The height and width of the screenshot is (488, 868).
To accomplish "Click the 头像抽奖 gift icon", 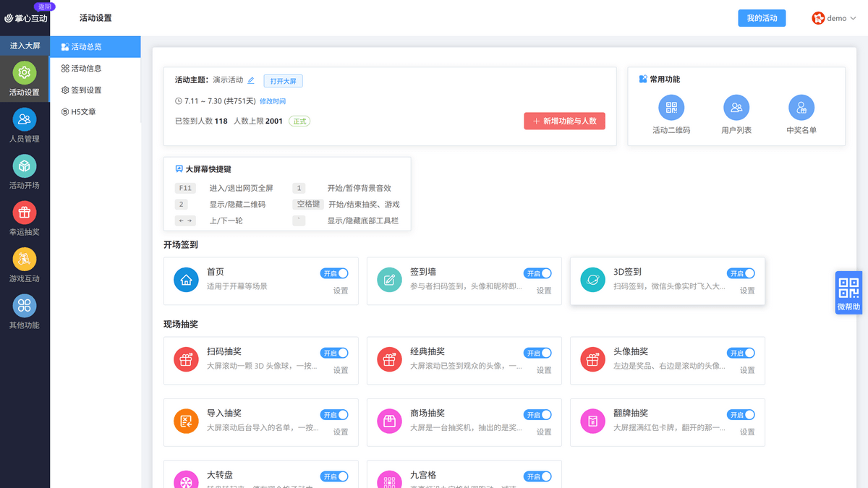I will 593,359.
